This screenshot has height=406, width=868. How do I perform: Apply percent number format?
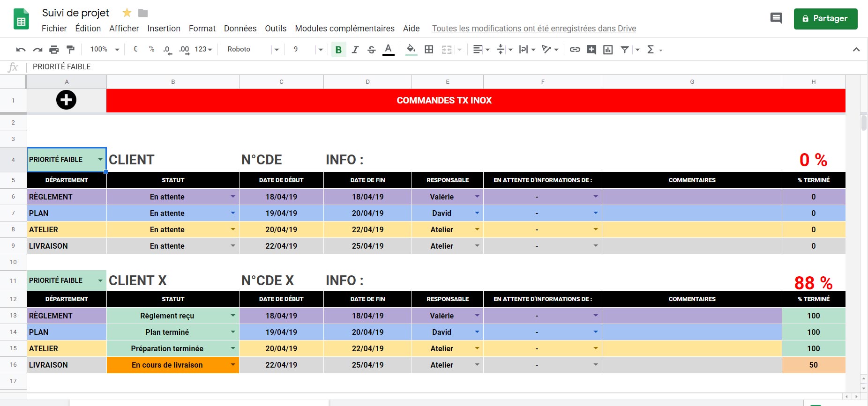tap(151, 49)
